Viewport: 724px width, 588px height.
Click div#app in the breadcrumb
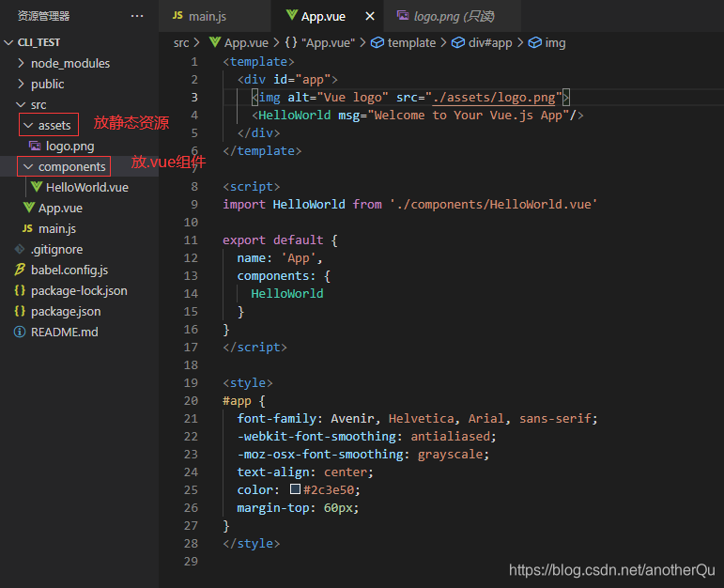click(x=490, y=43)
